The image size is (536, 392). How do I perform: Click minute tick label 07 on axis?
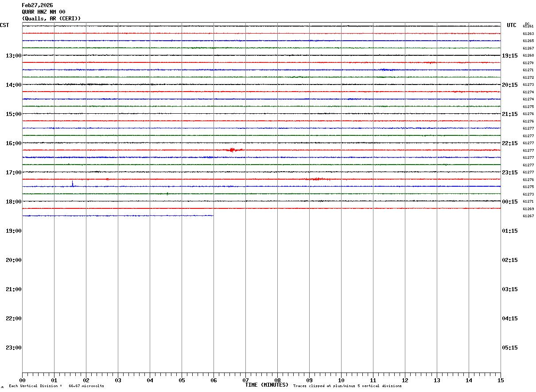(245, 380)
